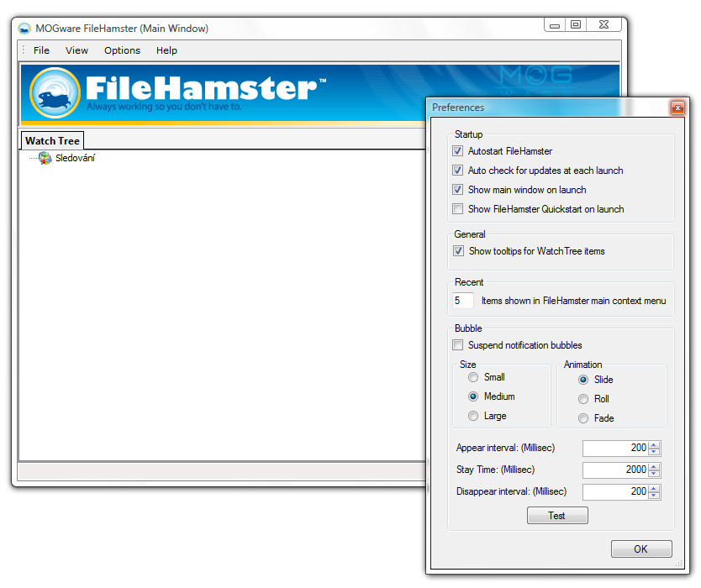Screen dimensions: 701x588
Task: Maximize the FileHamster main window
Action: (x=576, y=24)
